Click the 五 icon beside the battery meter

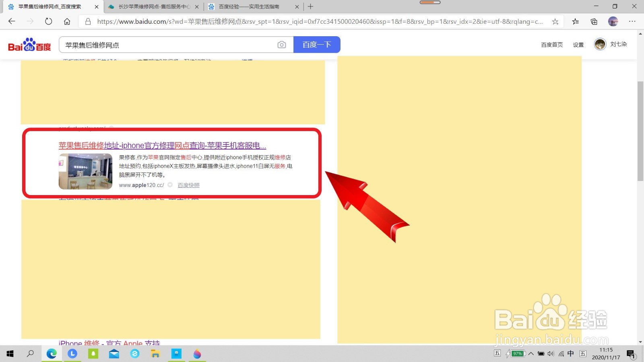pyautogui.click(x=497, y=353)
